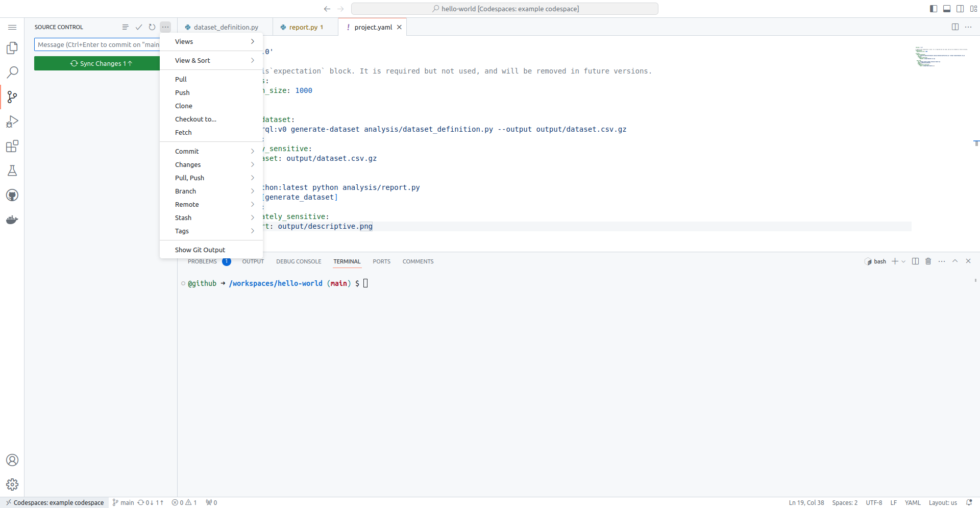Open the Search view icon
This screenshot has width=980, height=508.
tap(12, 72)
